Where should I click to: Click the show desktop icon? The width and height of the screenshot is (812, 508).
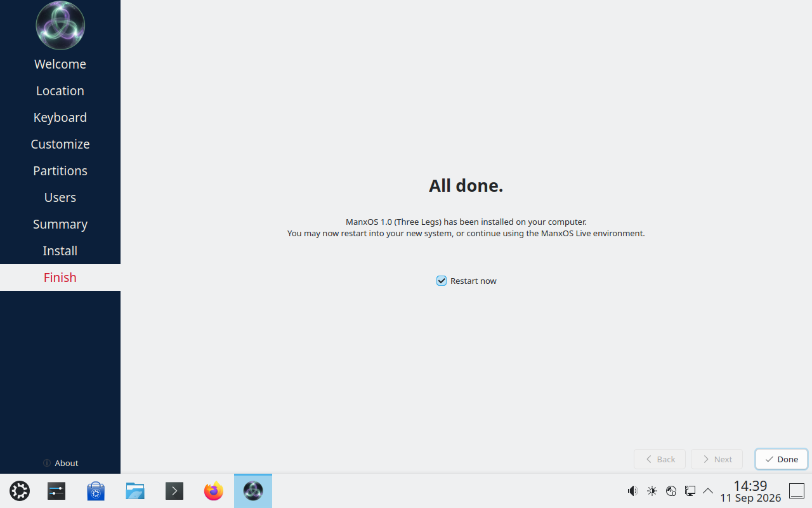click(797, 491)
